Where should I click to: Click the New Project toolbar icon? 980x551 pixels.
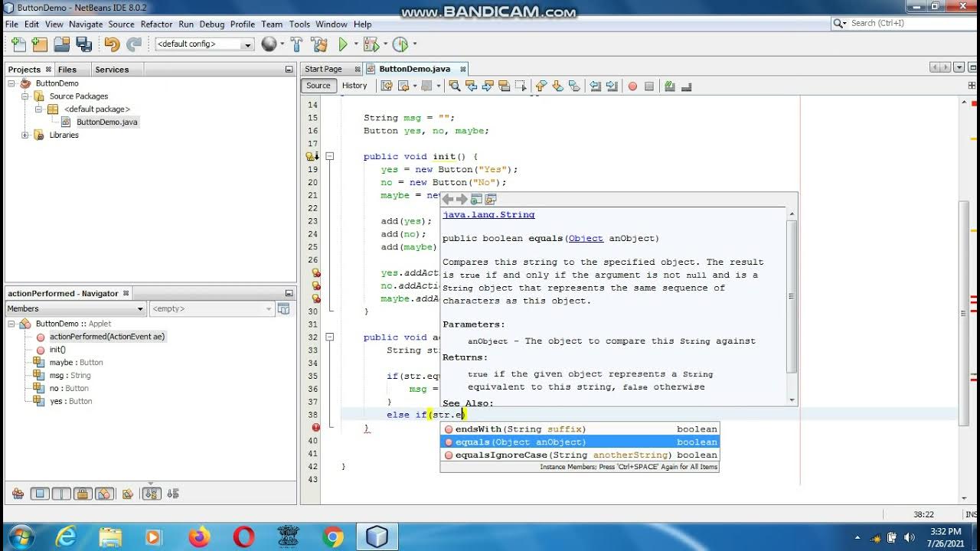(40, 44)
